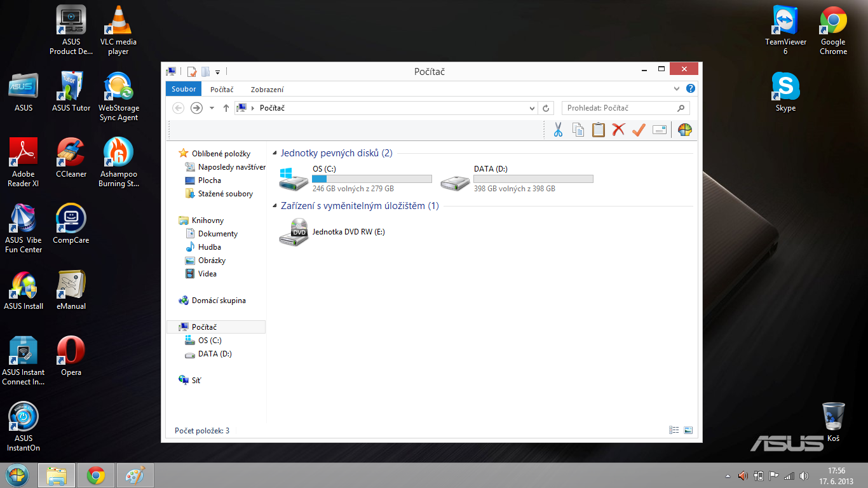868x488 pixels.
Task: Click the Copy icon in the toolbar
Action: 578,130
